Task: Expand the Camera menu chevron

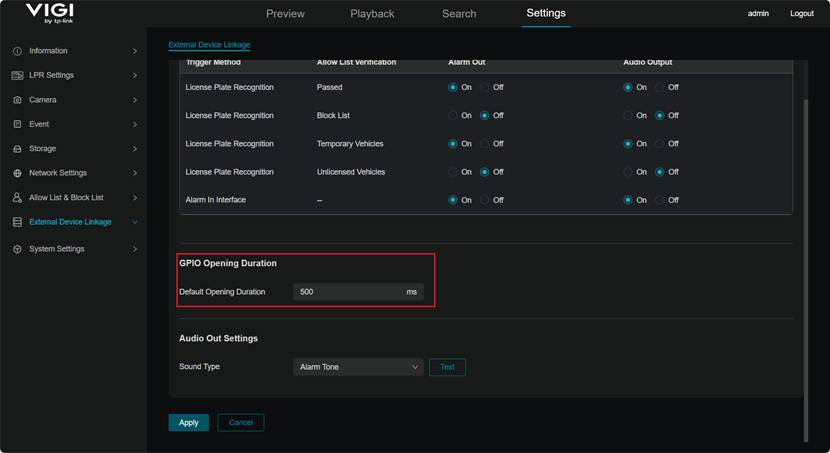Action: 135,100
